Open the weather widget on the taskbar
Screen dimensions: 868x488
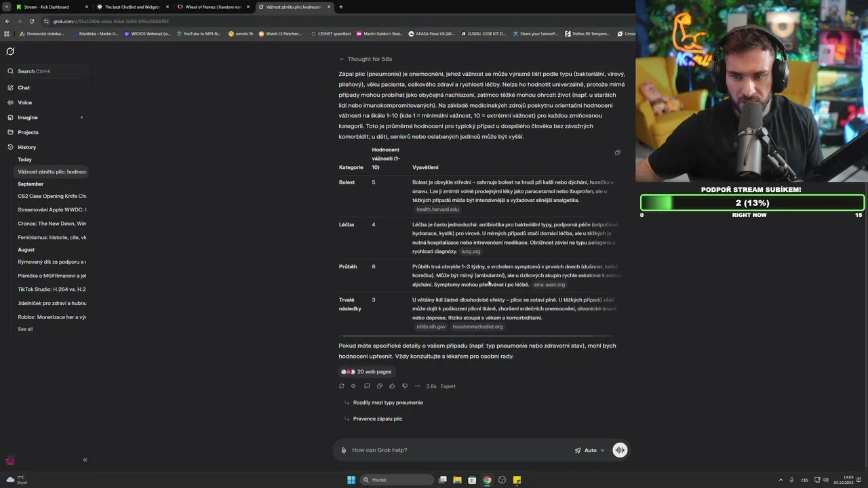(x=17, y=480)
